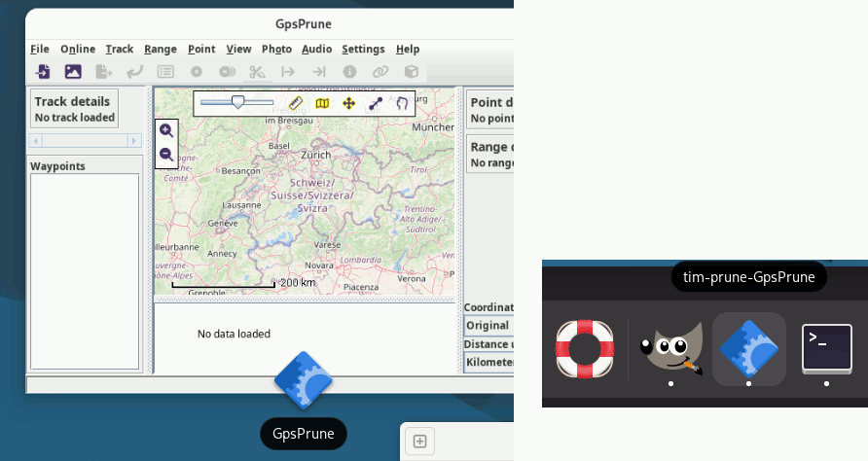The height and width of the screenshot is (461, 868).
Task: Click the map transparency slider handle
Action: point(237,101)
